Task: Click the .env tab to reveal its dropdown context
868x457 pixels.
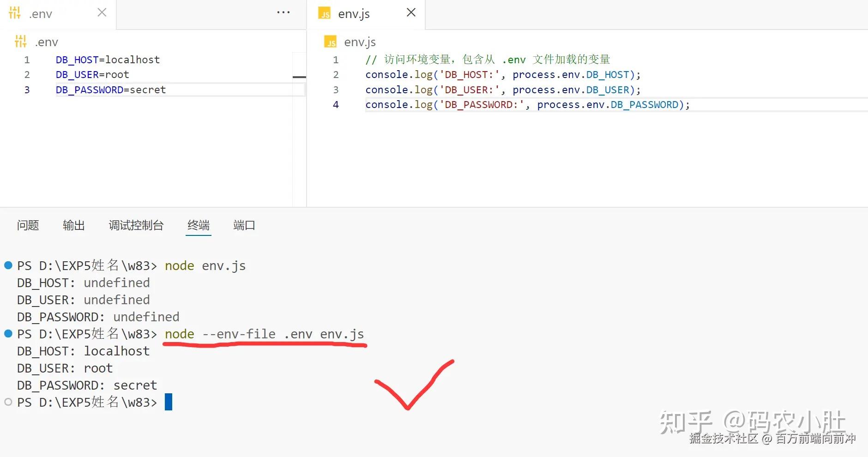Action: (41, 13)
